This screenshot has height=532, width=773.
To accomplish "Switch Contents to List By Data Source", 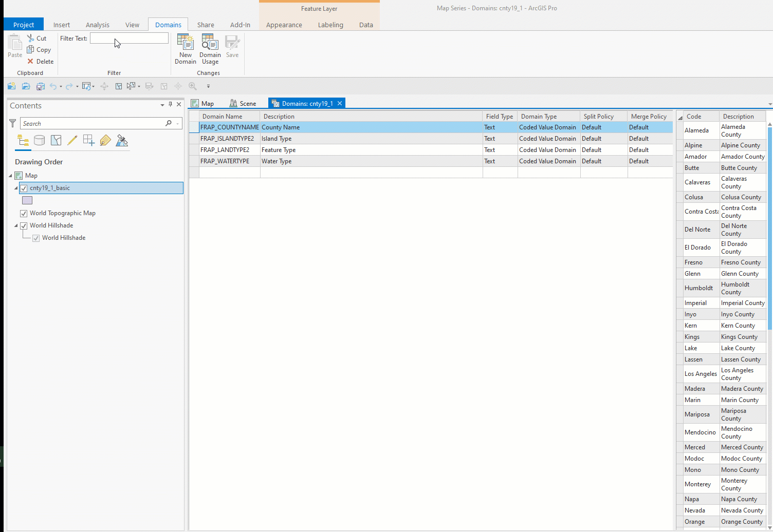I will 39,141.
